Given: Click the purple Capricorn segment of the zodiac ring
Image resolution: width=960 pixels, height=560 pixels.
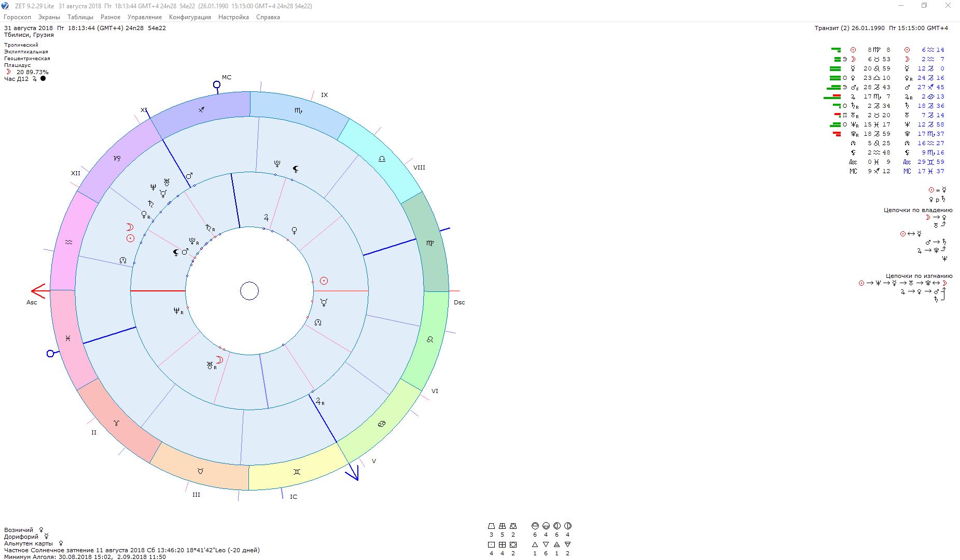Looking at the screenshot, I should (117, 158).
